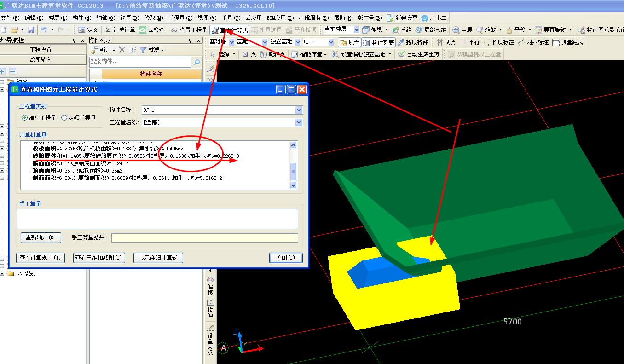Select 长度标注 length dimension tool
Image resolution: width=624 pixels, height=364 pixels.
click(499, 42)
